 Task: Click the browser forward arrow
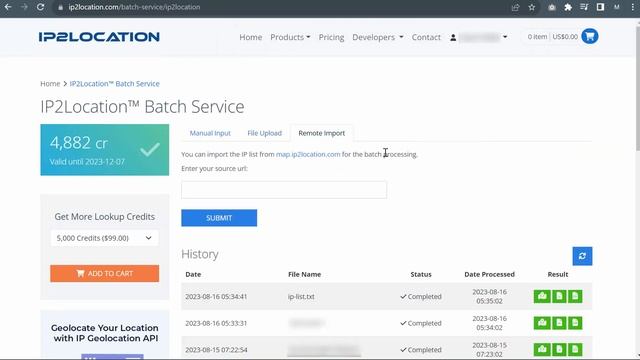pyautogui.click(x=24, y=7)
